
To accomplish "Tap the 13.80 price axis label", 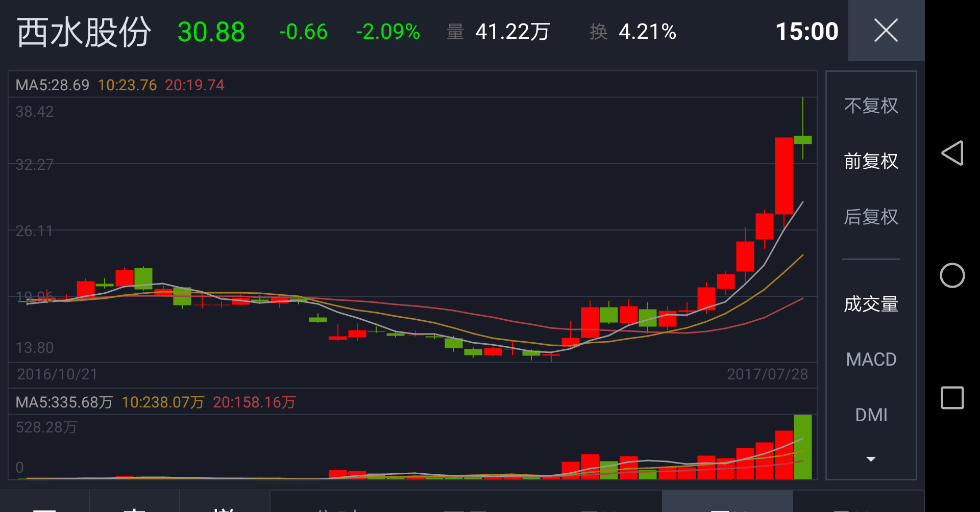I will point(35,348).
